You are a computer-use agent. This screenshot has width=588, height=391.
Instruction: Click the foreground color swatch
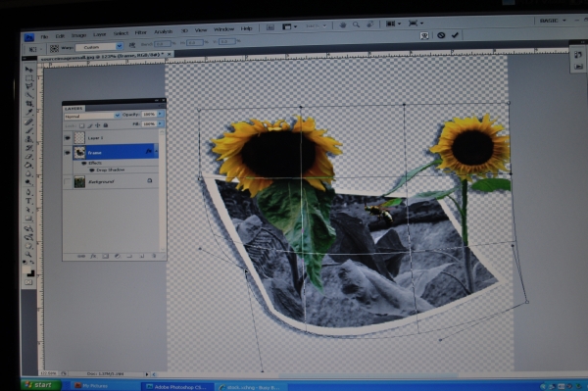click(x=27, y=269)
